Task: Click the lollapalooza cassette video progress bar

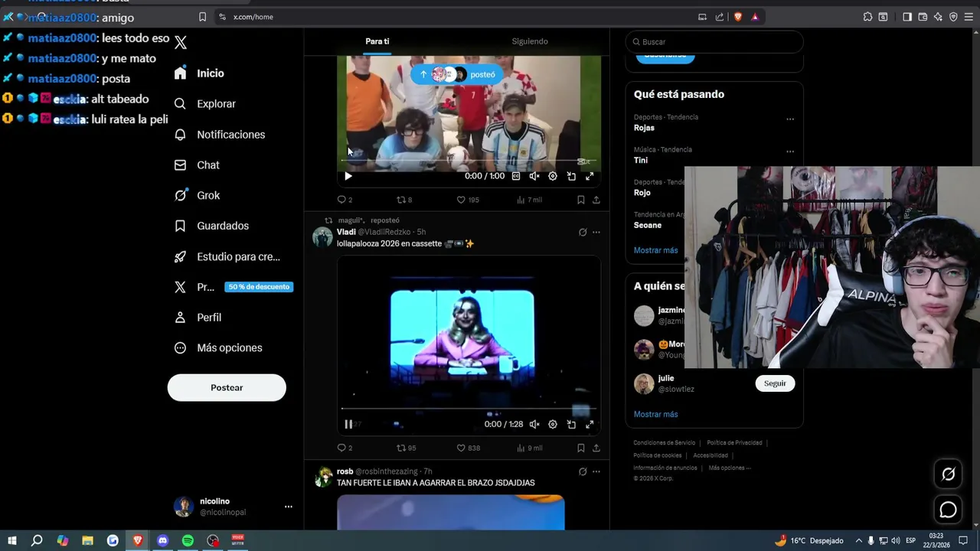Action: point(469,409)
